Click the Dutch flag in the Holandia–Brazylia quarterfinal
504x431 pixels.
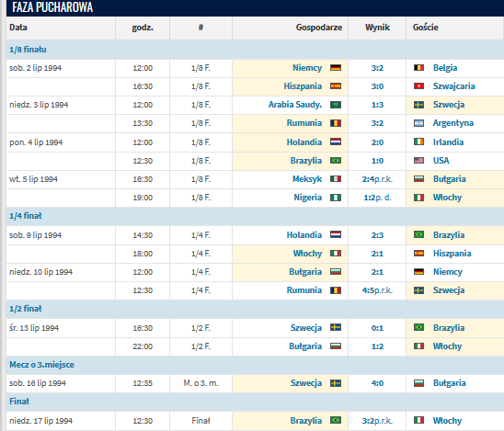[336, 234]
